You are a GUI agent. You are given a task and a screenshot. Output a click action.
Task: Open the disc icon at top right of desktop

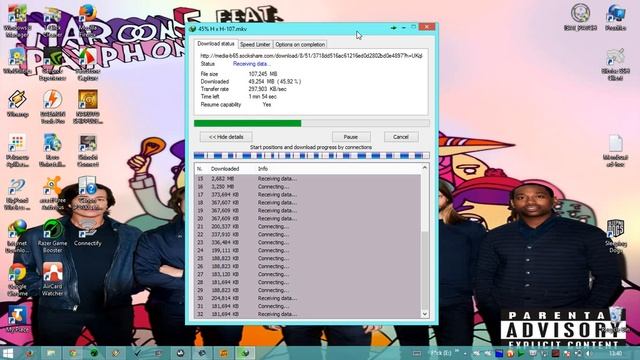tap(580, 17)
